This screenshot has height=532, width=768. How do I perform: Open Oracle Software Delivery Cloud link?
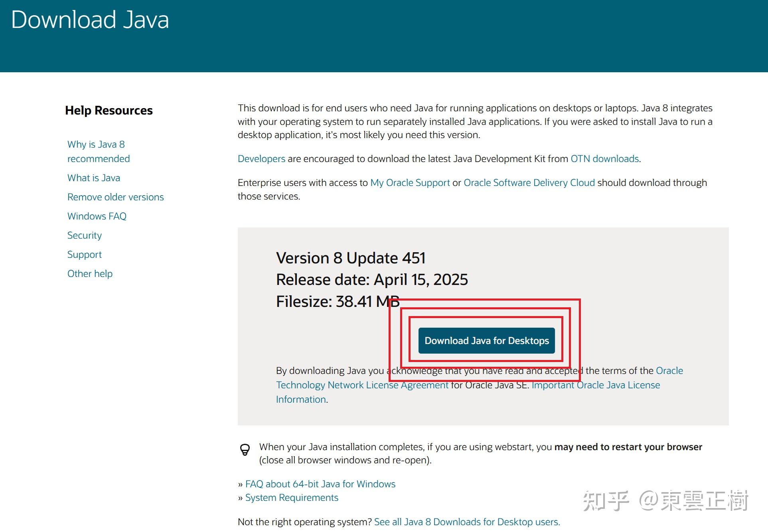[529, 183]
